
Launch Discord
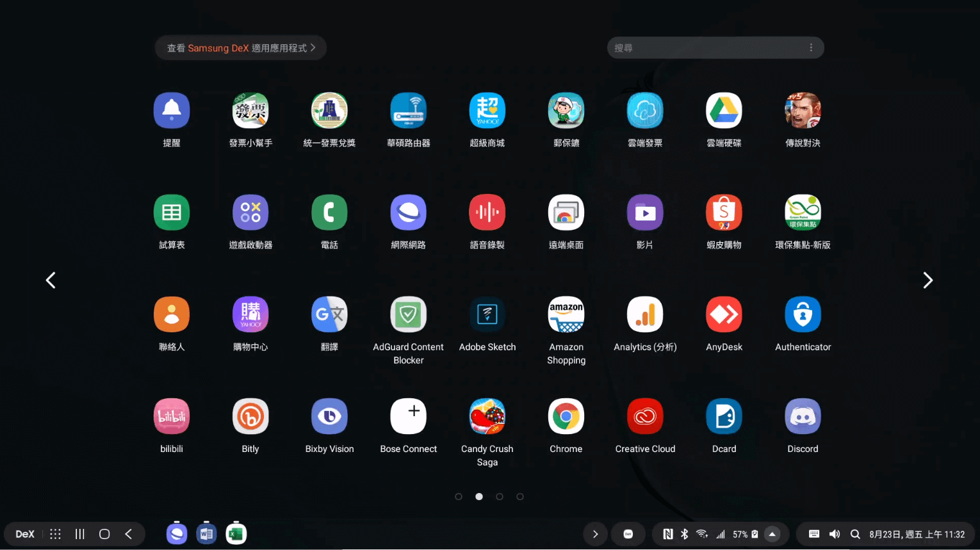click(x=803, y=416)
